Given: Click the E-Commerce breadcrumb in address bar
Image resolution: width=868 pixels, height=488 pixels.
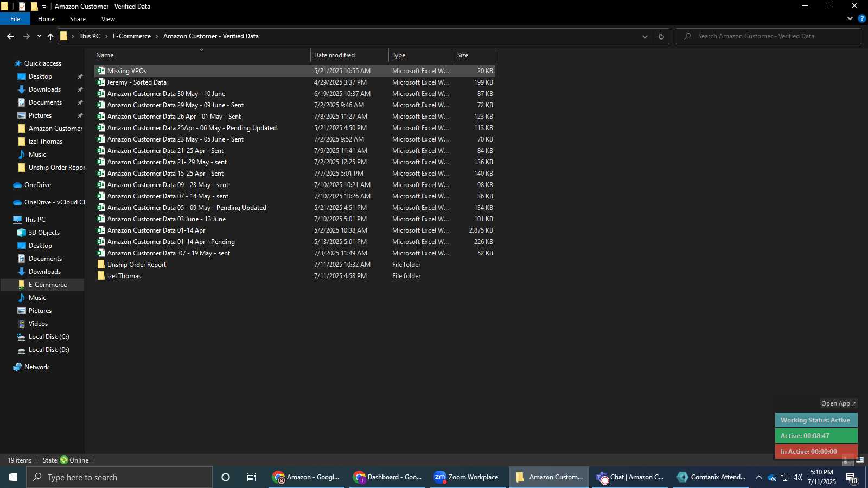Looking at the screenshot, I should click(132, 36).
